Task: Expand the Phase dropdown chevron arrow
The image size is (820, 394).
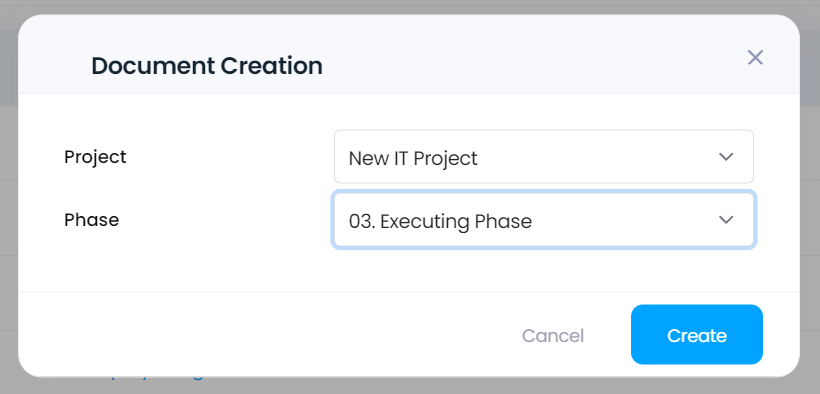Action: (x=726, y=220)
